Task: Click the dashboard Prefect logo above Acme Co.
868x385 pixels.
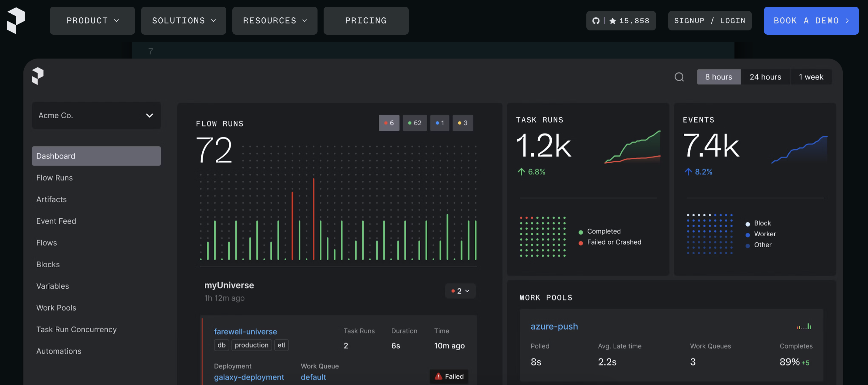Action: tap(37, 76)
